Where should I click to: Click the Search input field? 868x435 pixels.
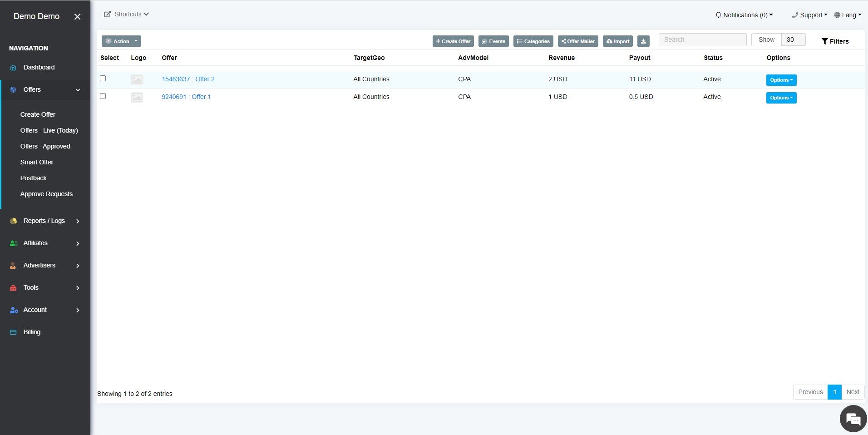point(702,40)
